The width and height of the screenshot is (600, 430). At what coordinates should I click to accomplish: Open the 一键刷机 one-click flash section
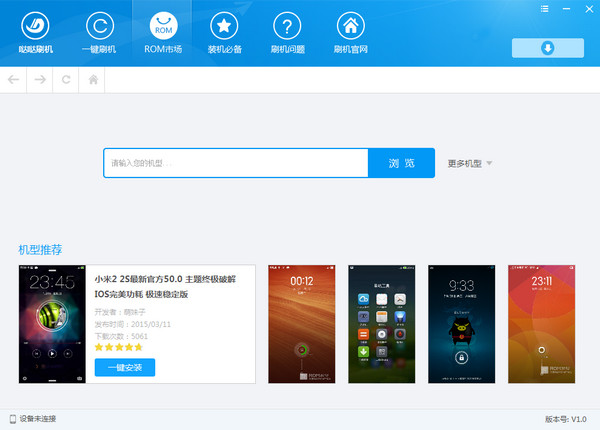(x=99, y=33)
